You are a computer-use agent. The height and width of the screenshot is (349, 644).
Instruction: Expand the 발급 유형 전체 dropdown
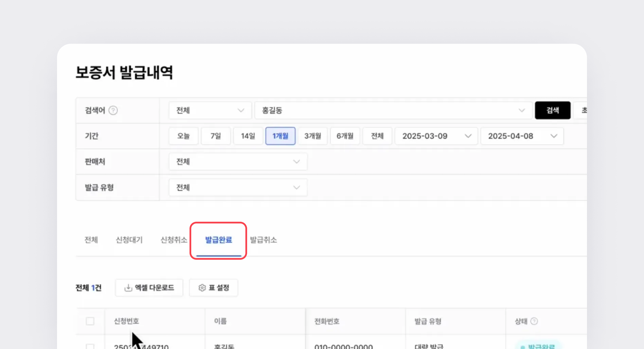tap(238, 187)
